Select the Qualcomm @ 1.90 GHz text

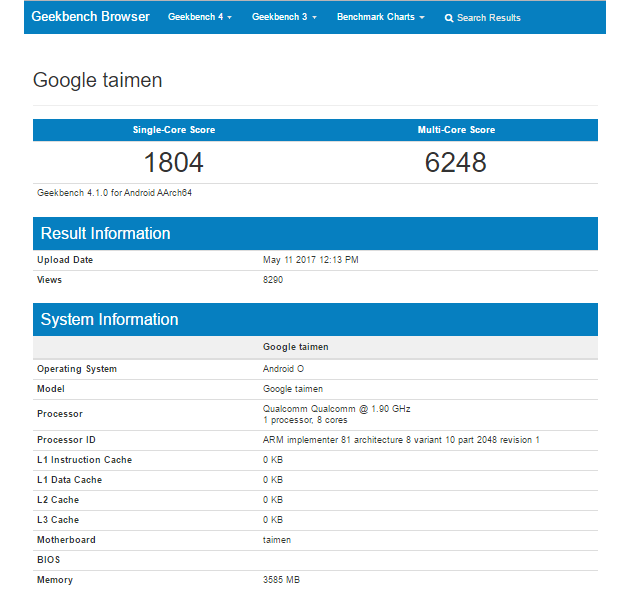click(337, 409)
